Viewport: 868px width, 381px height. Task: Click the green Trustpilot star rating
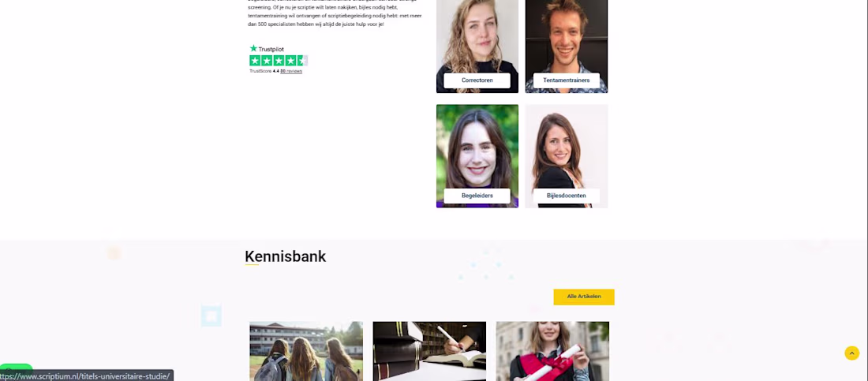[279, 61]
